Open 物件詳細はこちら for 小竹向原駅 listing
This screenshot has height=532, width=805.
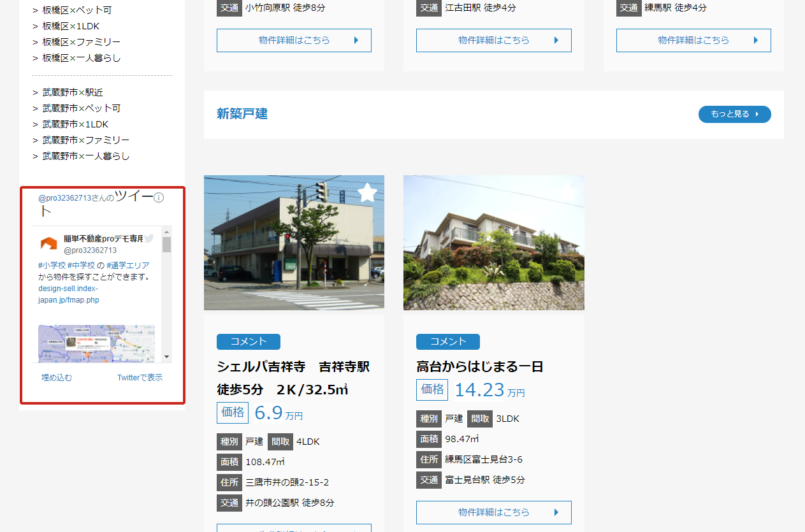click(x=294, y=40)
